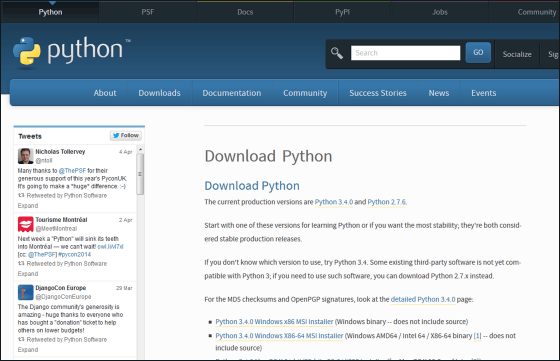The height and width of the screenshot is (361, 560).
Task: Click the Tourisme Montréal lips avatar
Action: [25, 224]
